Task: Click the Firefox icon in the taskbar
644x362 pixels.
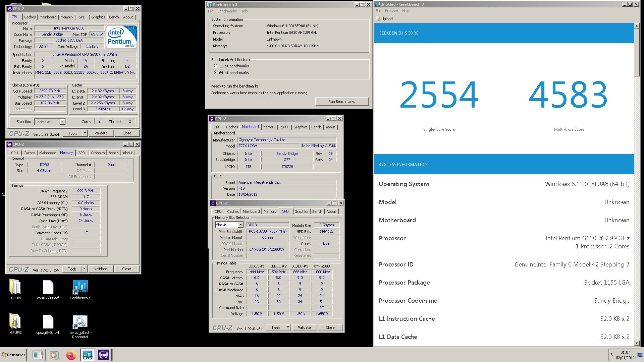Action: tap(71, 355)
